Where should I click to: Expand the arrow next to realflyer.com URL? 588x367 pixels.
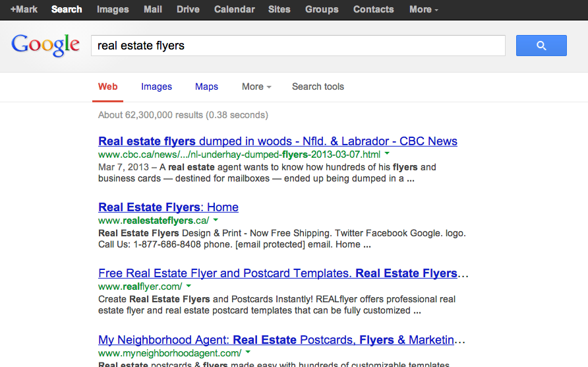point(189,286)
